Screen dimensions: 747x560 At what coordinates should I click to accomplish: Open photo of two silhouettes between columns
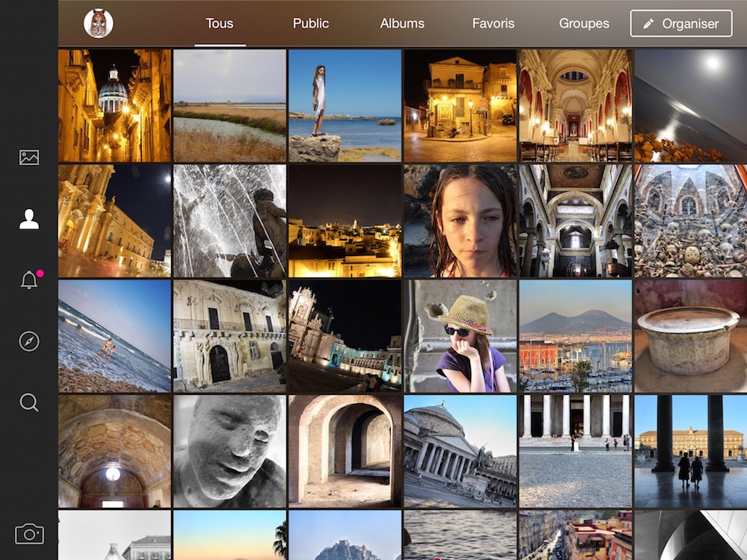691,452
